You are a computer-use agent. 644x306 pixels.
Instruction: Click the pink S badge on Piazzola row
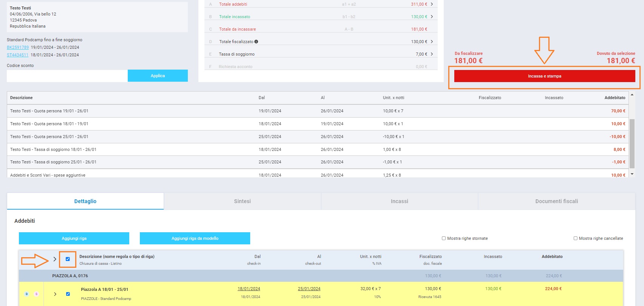point(36,294)
